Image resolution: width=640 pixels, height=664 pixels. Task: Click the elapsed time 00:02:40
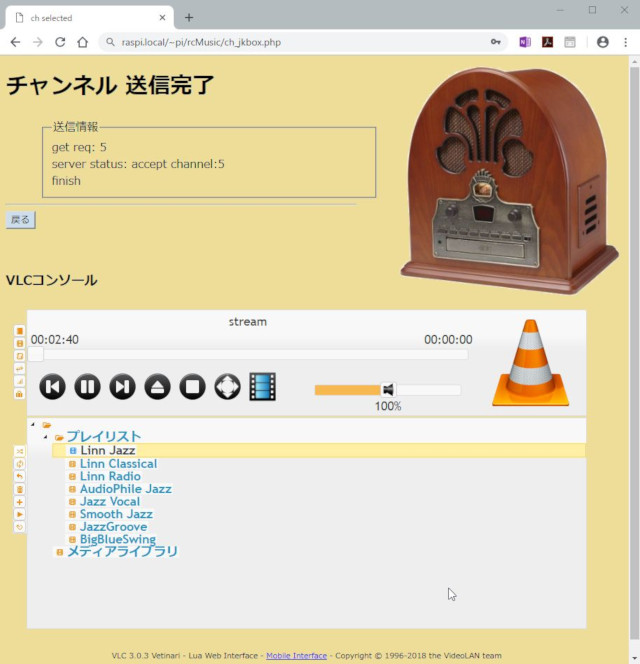tap(55, 340)
